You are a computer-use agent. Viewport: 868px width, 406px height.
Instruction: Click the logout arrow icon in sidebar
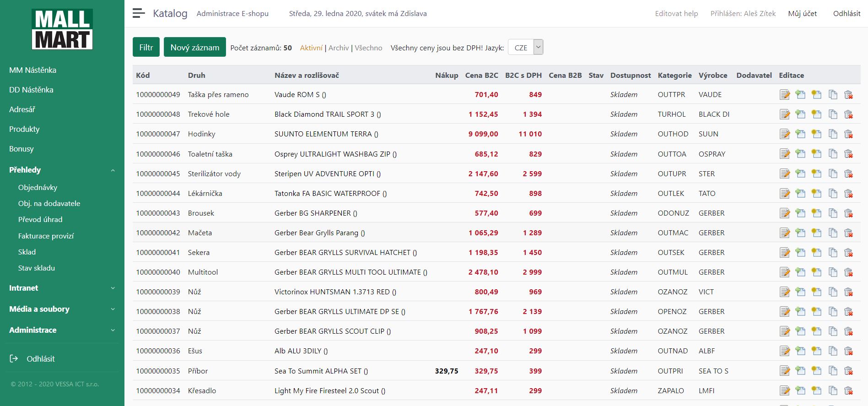(14, 358)
